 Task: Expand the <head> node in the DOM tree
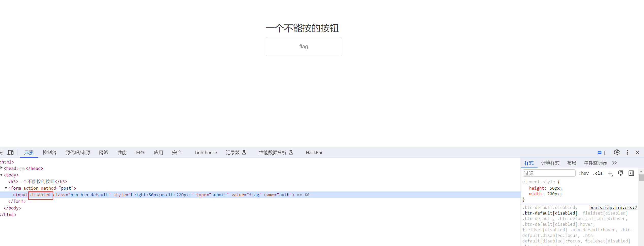(2, 168)
